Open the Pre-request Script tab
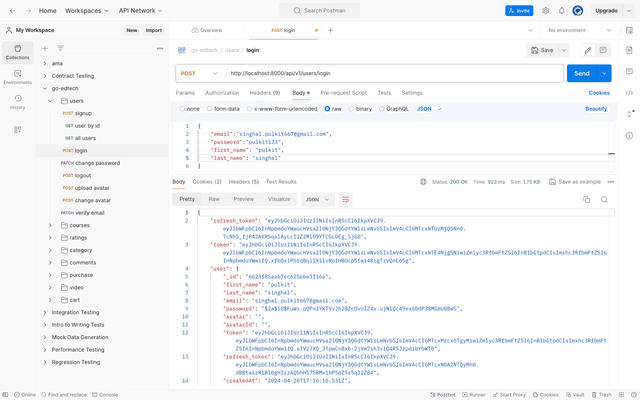640x400 pixels. coord(343,93)
